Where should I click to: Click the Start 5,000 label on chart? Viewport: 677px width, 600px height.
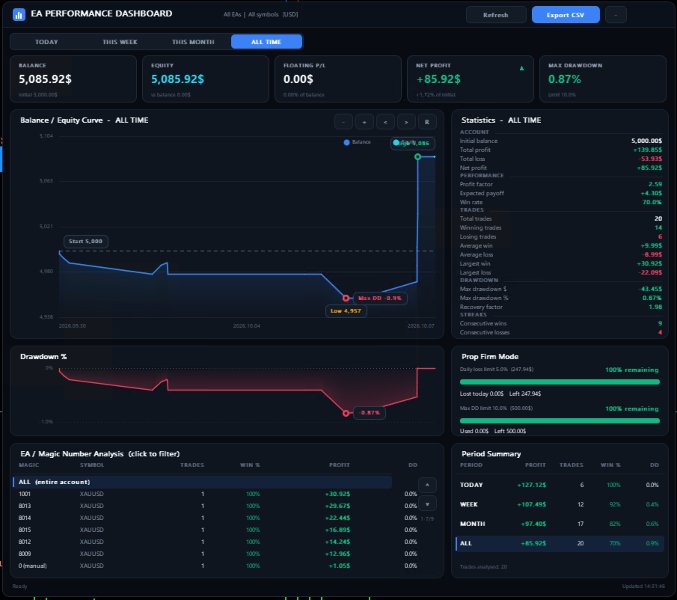(x=85, y=241)
